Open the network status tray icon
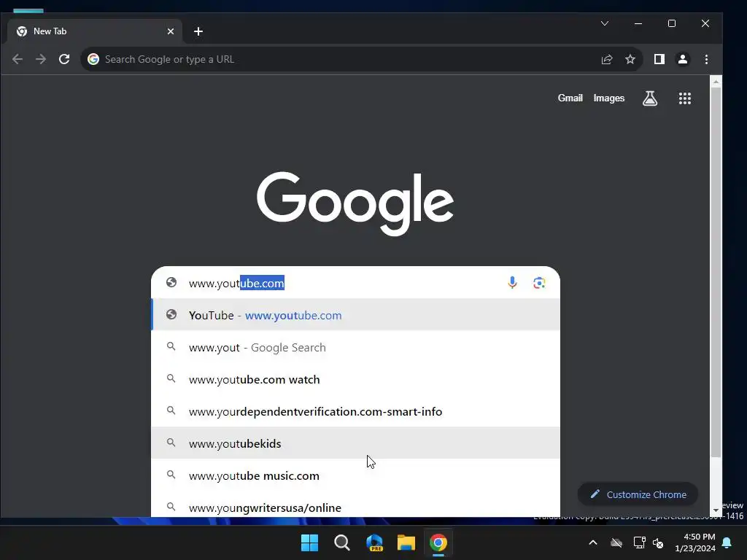 coord(639,542)
